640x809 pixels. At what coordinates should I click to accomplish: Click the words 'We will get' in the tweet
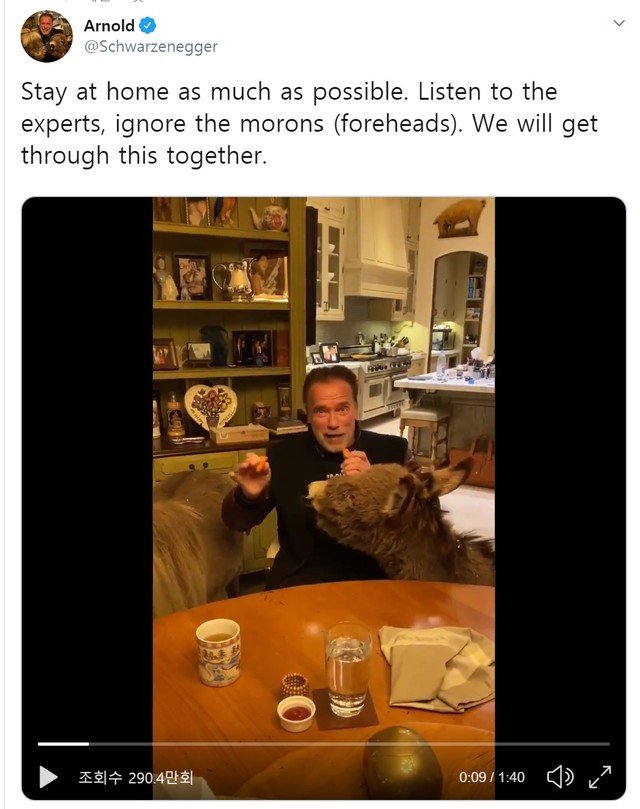(535, 124)
